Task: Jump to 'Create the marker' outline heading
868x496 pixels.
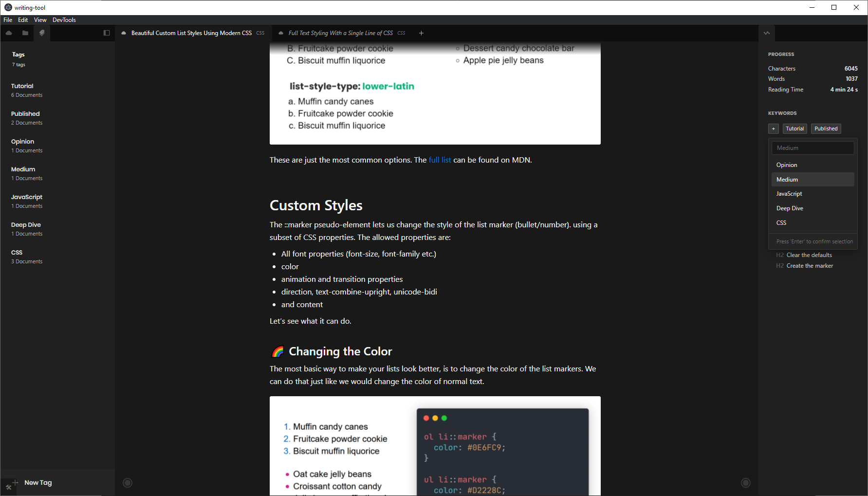Action: [x=809, y=266]
